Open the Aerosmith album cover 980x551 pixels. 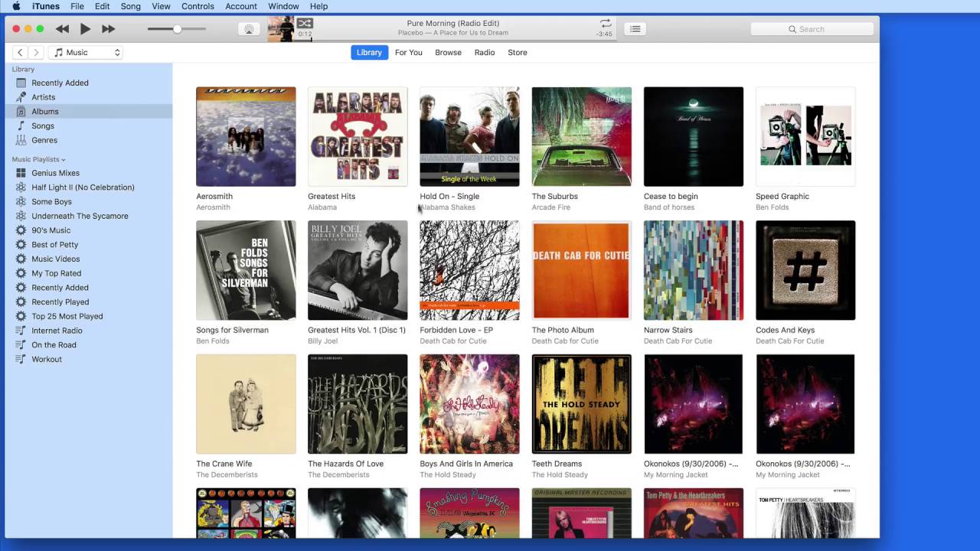click(246, 136)
